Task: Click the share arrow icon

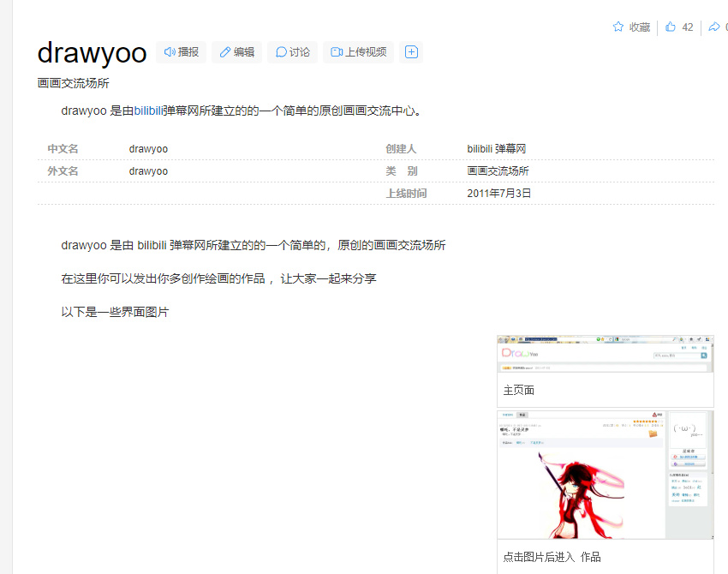Action: coord(714,27)
